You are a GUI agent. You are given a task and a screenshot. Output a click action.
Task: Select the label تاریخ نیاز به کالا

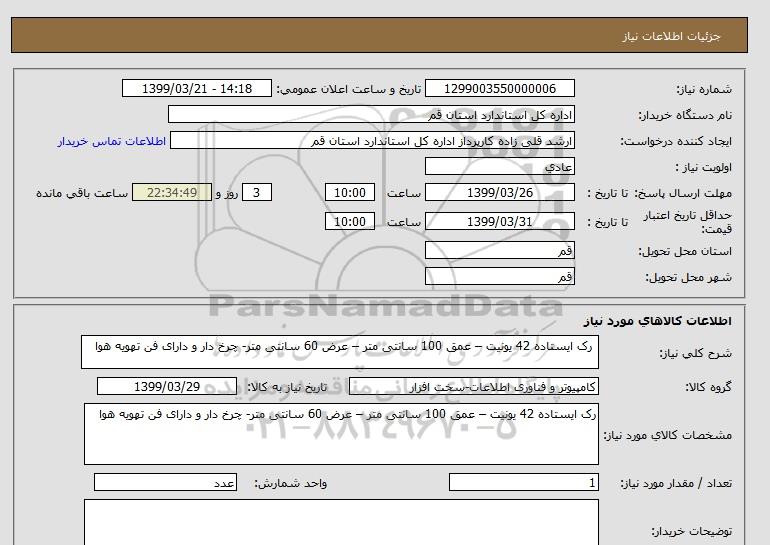click(x=287, y=387)
